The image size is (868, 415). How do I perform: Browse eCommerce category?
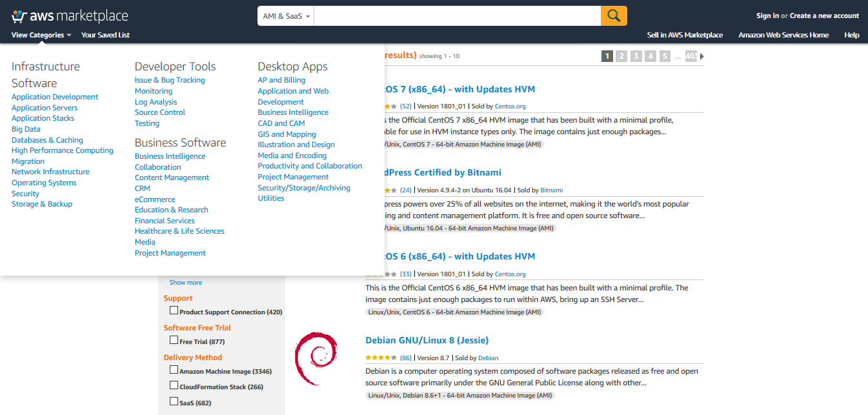coord(155,199)
